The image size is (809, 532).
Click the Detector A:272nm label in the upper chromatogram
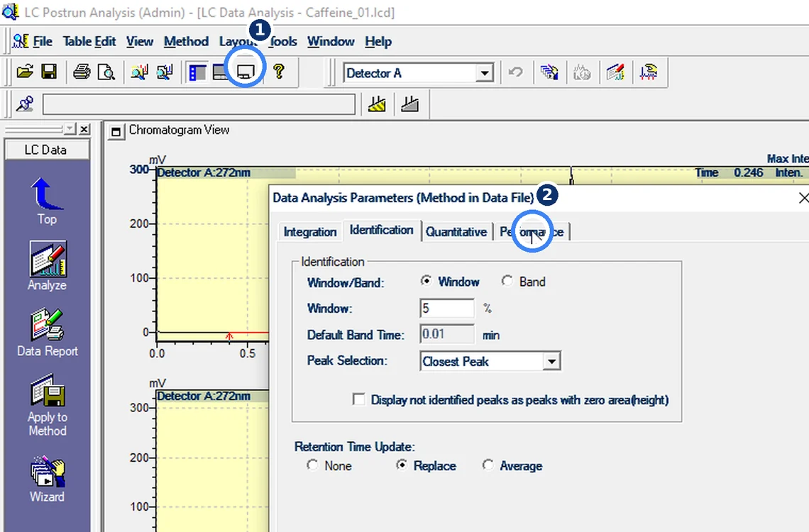coord(204,172)
